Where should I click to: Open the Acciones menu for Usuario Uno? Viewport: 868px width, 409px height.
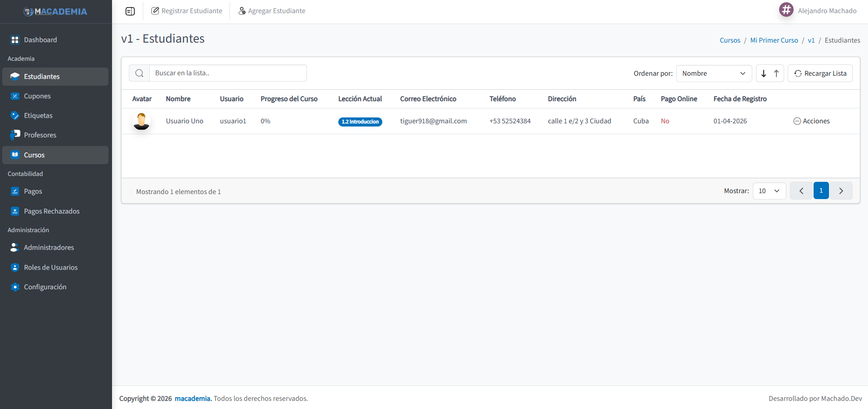[811, 121]
